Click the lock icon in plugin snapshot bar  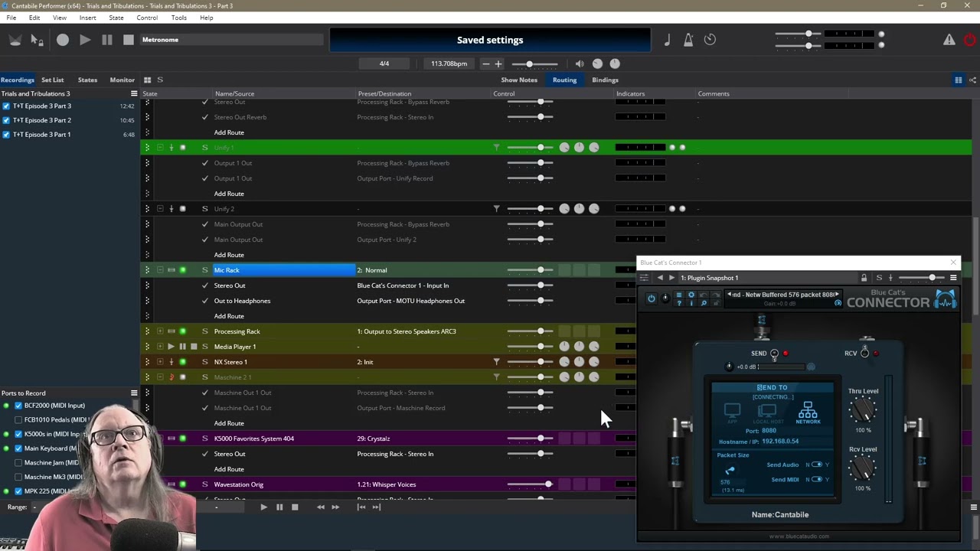click(x=864, y=278)
